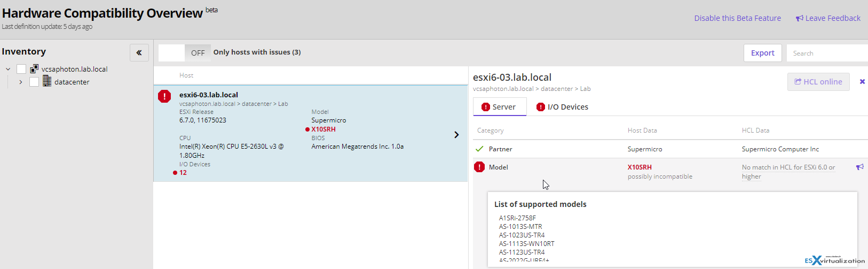Check the vcsaphoton.lab.local checkbox

21,69
